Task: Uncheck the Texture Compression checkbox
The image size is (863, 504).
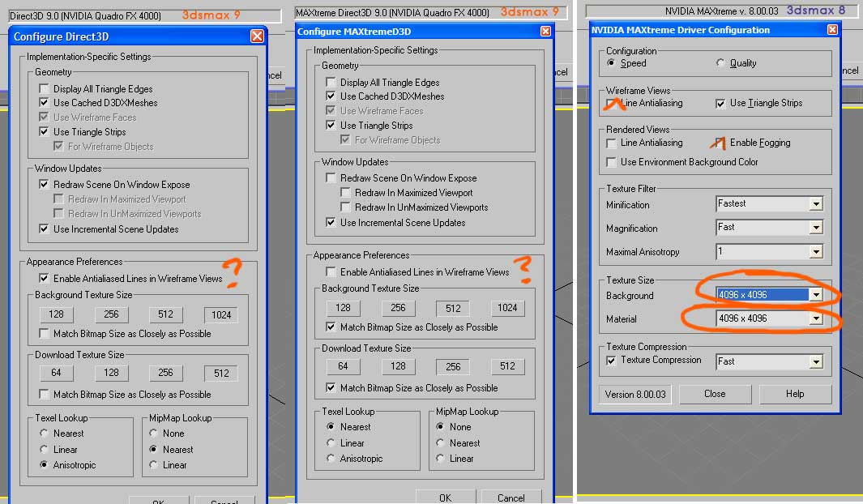Action: click(611, 361)
